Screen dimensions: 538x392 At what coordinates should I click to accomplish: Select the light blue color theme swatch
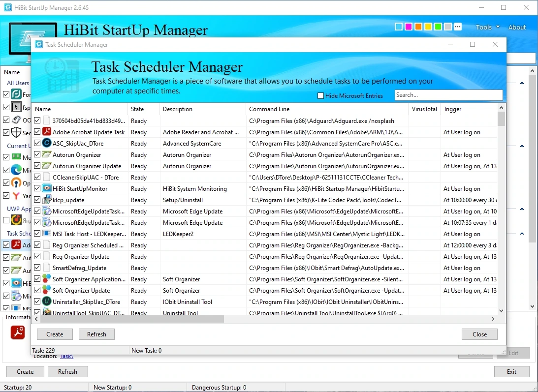pos(399,27)
